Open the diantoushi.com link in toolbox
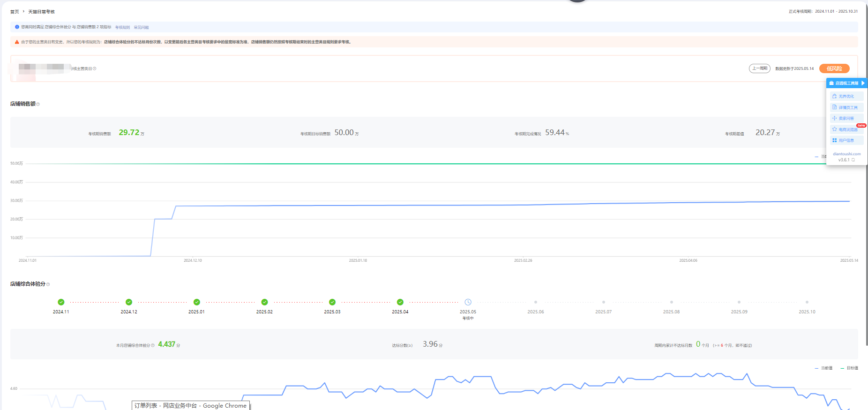 coord(846,154)
